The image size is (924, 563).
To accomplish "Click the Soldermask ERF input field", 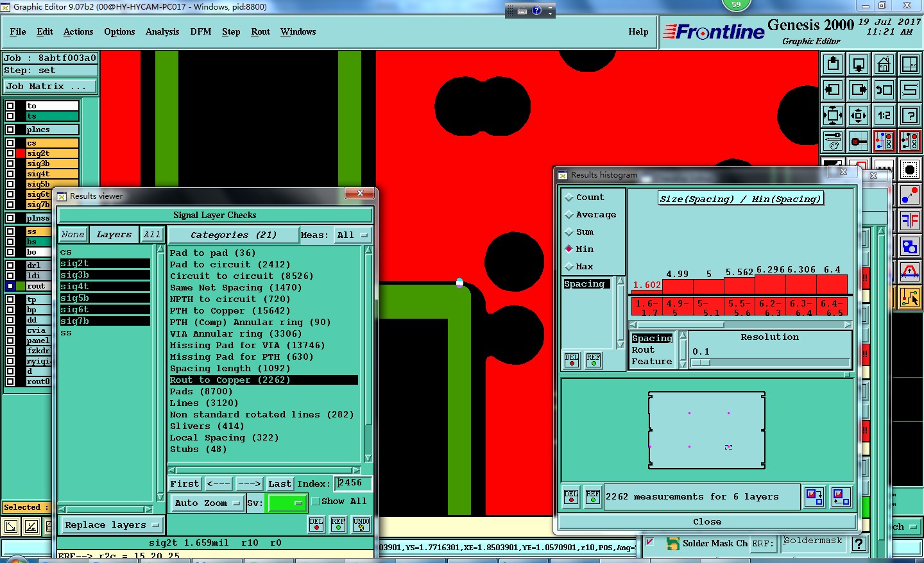I will click(812, 542).
